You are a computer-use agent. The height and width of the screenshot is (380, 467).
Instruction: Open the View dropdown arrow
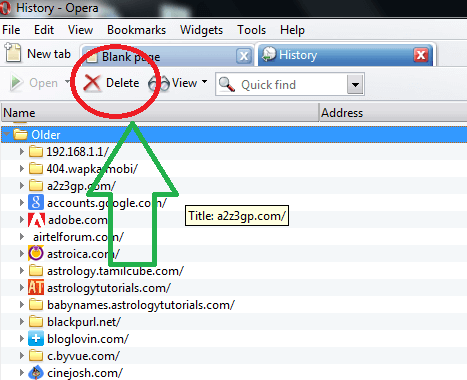tap(204, 82)
